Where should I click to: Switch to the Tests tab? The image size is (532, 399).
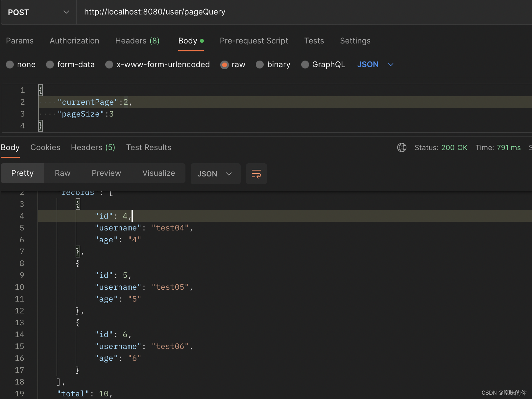[314, 41]
